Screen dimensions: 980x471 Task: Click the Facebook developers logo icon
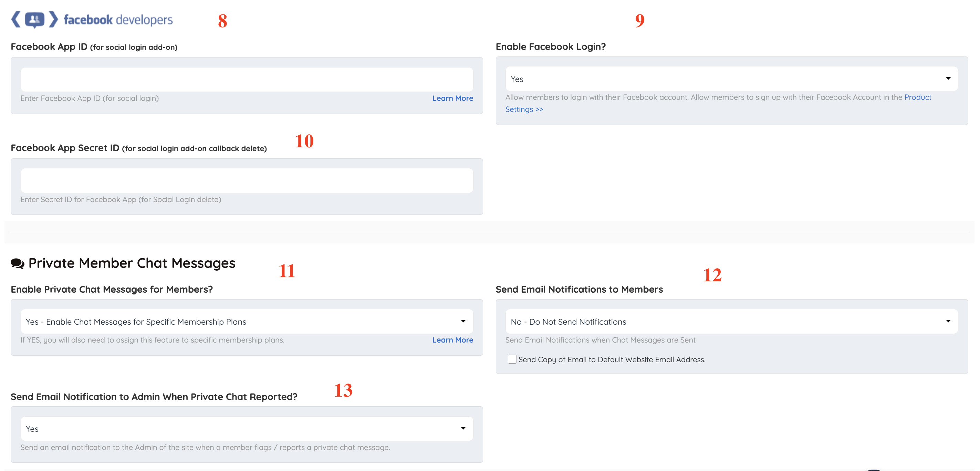pyautogui.click(x=34, y=19)
